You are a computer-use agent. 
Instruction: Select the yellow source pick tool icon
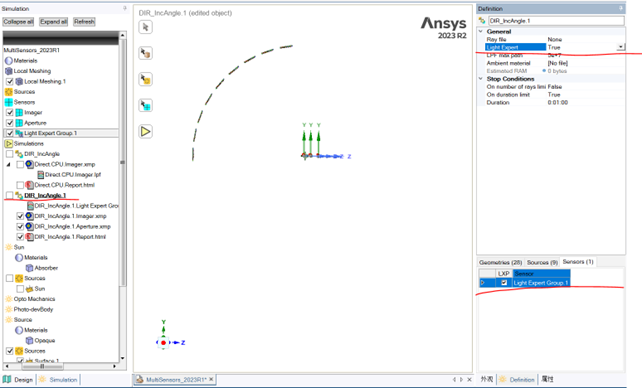[145, 79]
